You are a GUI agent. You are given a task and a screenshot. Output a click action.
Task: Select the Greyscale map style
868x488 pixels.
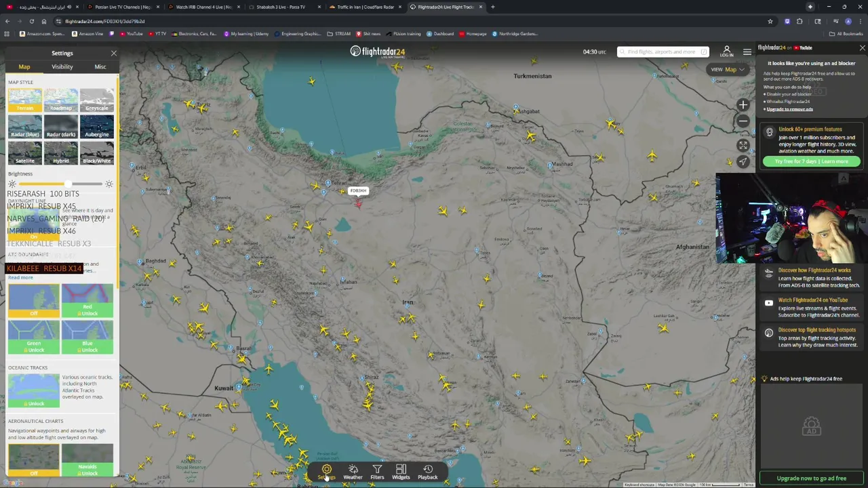(96, 100)
